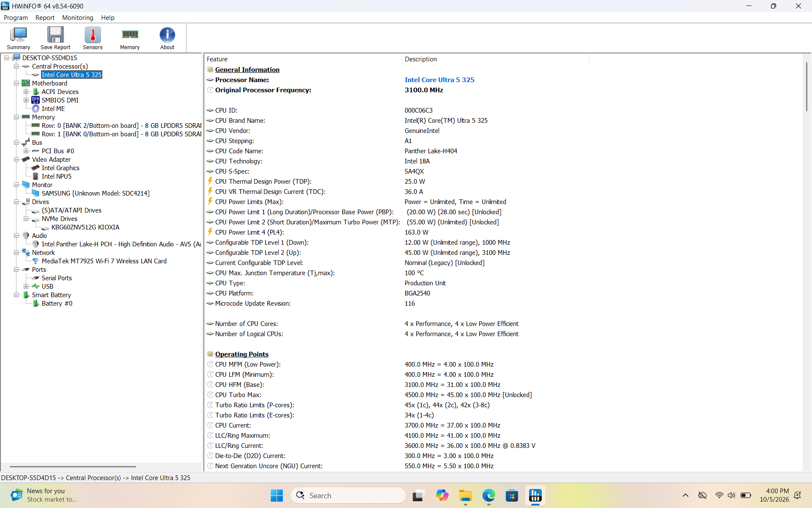The width and height of the screenshot is (812, 508).
Task: Select Intel Graphics in Video Adapter
Action: [x=60, y=168]
